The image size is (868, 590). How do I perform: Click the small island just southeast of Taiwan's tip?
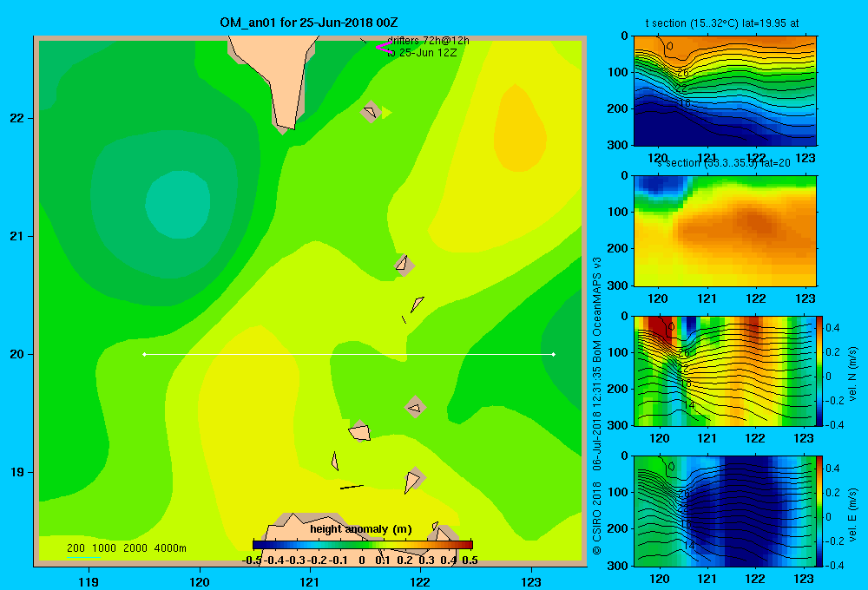[371, 112]
